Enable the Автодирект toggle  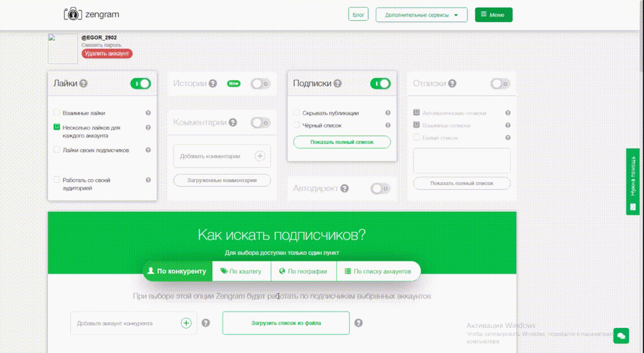click(380, 188)
